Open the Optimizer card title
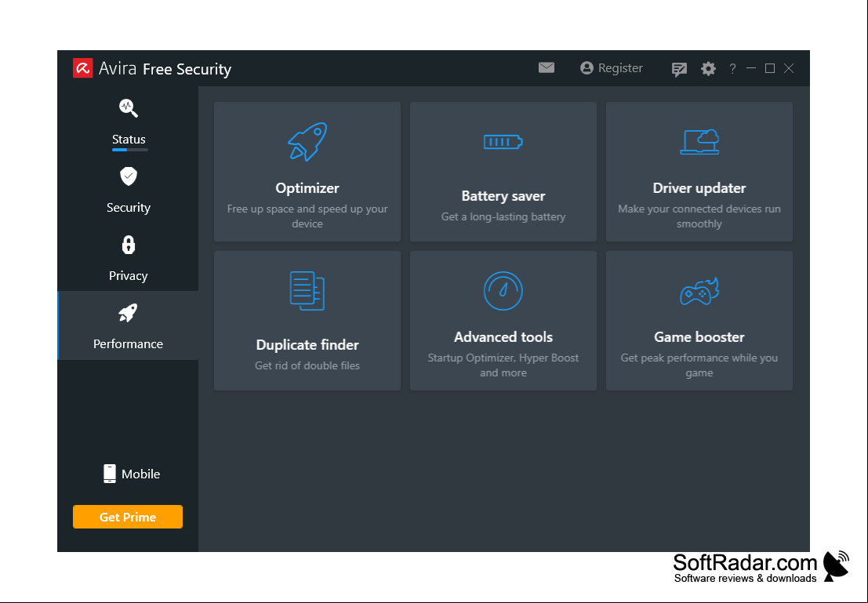868x603 pixels. coord(307,187)
